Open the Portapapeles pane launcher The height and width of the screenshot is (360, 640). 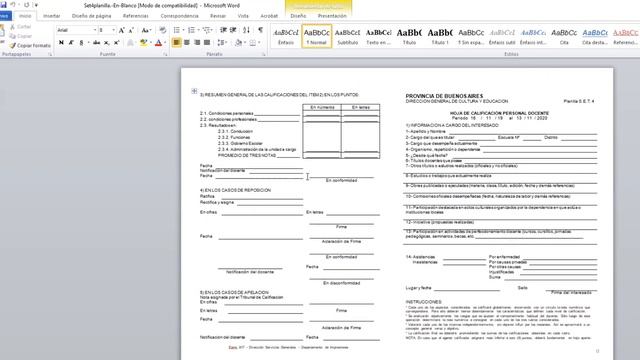pyautogui.click(x=51, y=54)
